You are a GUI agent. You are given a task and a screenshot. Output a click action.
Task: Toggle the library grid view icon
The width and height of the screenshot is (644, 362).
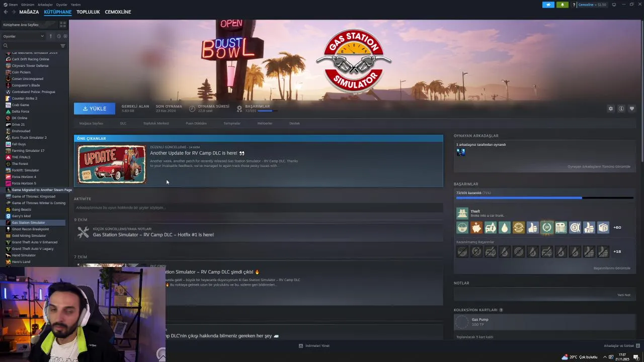63,24
